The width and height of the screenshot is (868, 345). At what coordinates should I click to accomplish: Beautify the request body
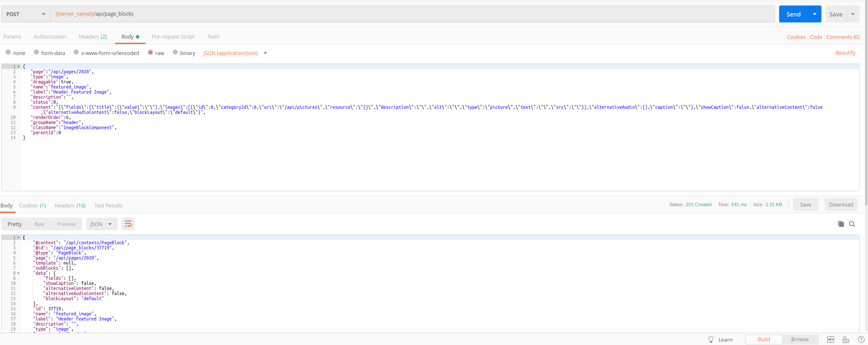pos(846,53)
